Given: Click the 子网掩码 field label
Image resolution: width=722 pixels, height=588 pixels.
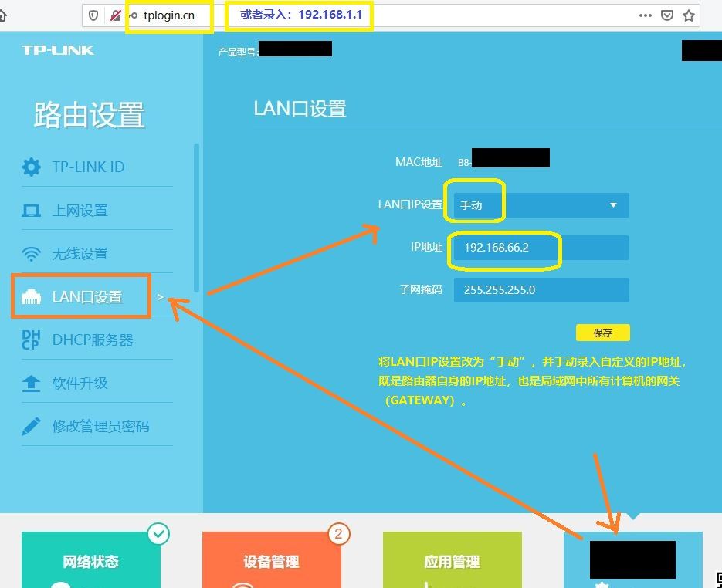Looking at the screenshot, I should click(x=421, y=289).
